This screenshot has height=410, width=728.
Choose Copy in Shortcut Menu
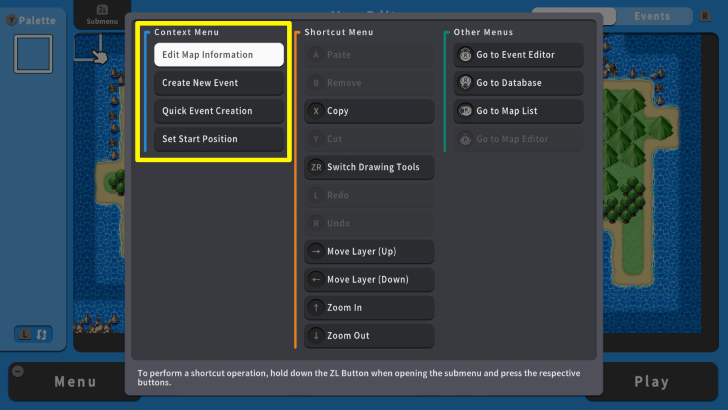(x=369, y=111)
